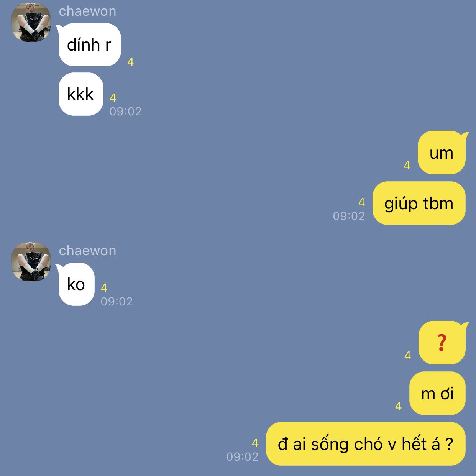Select the "đ ai sống chó v hết á ?" bubble

(366, 444)
